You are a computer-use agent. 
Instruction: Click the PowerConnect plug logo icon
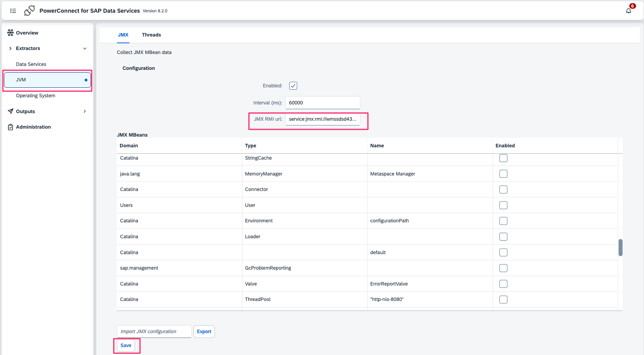29,11
